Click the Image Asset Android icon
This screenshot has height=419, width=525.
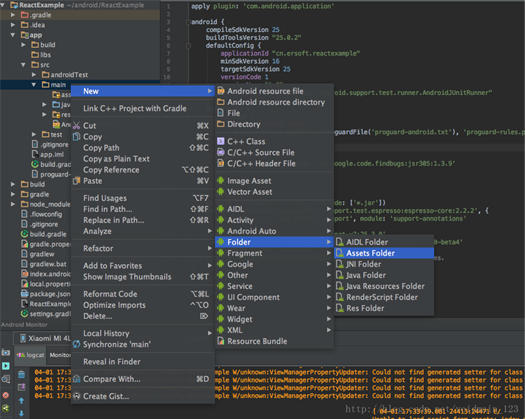(221, 181)
